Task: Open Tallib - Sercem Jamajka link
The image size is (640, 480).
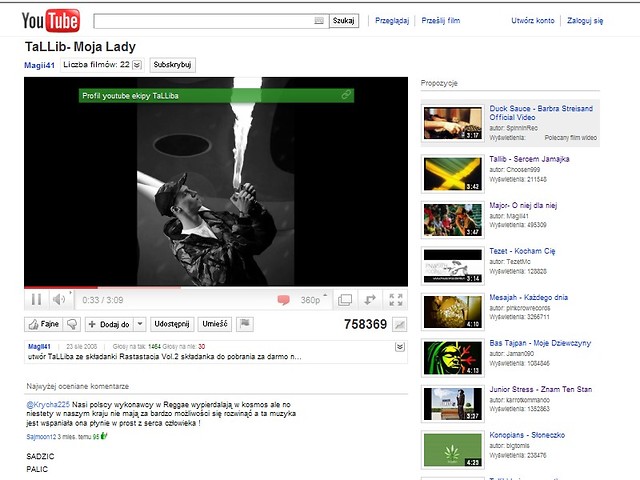Action: point(529,159)
